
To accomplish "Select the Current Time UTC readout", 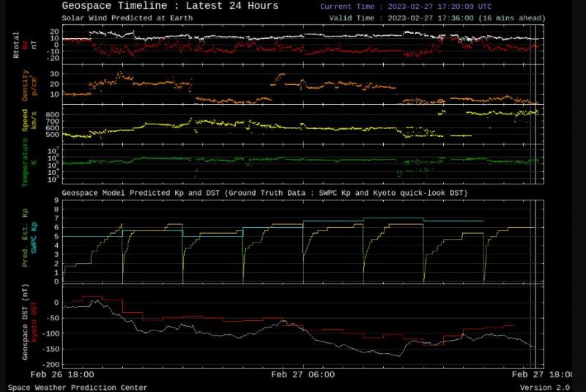I will coord(406,6).
